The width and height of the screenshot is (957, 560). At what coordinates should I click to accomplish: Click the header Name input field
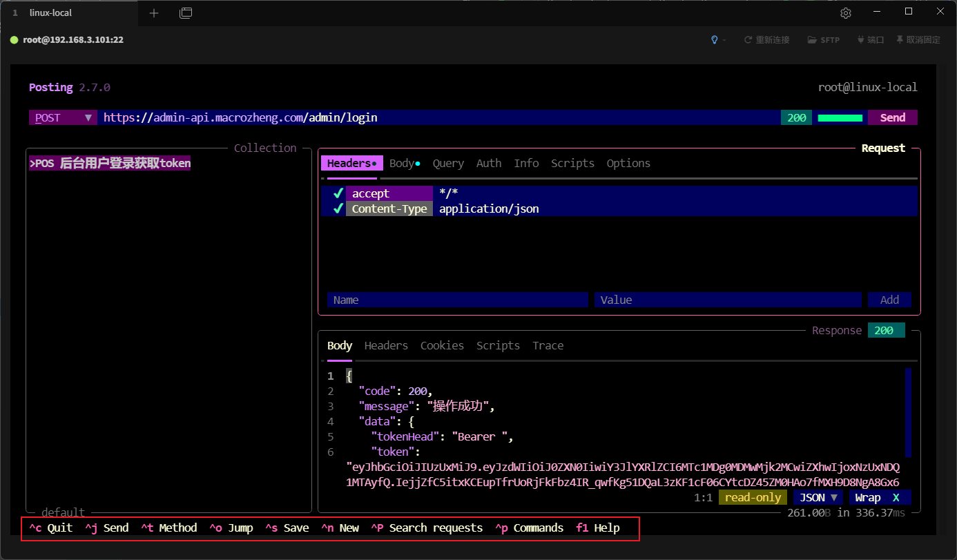coord(456,300)
